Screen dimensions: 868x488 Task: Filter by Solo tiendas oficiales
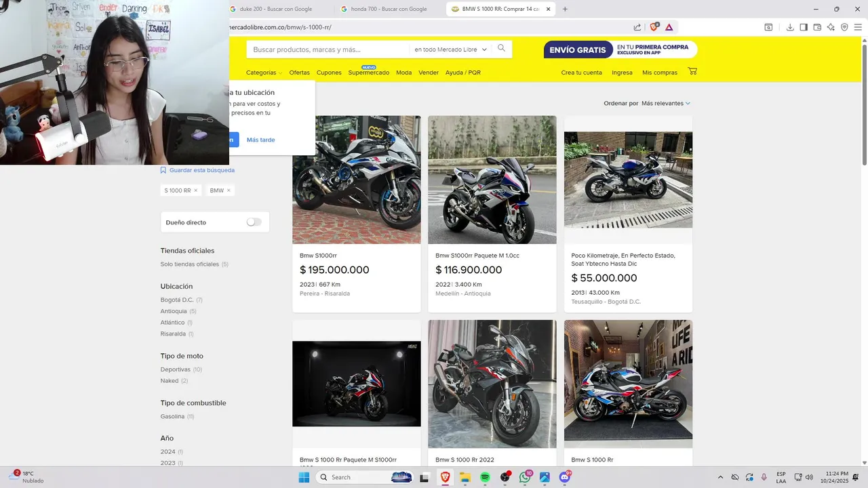pos(190,264)
